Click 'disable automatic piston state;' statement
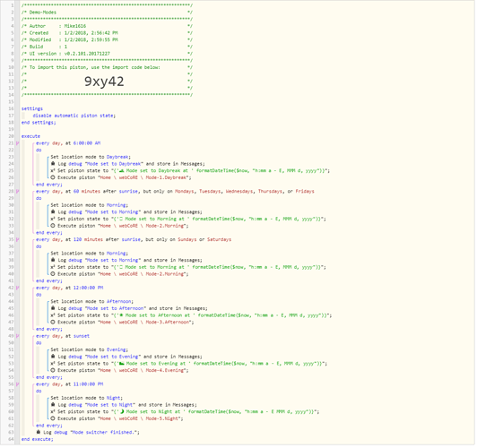This screenshot has height=448, width=477. 74,116
